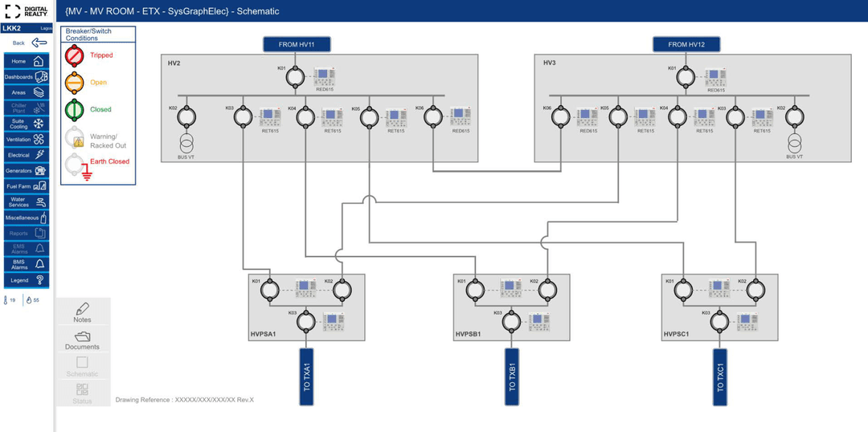Click the Closed breaker legend icon
Image resolution: width=868 pixels, height=432 pixels.
pos(74,109)
